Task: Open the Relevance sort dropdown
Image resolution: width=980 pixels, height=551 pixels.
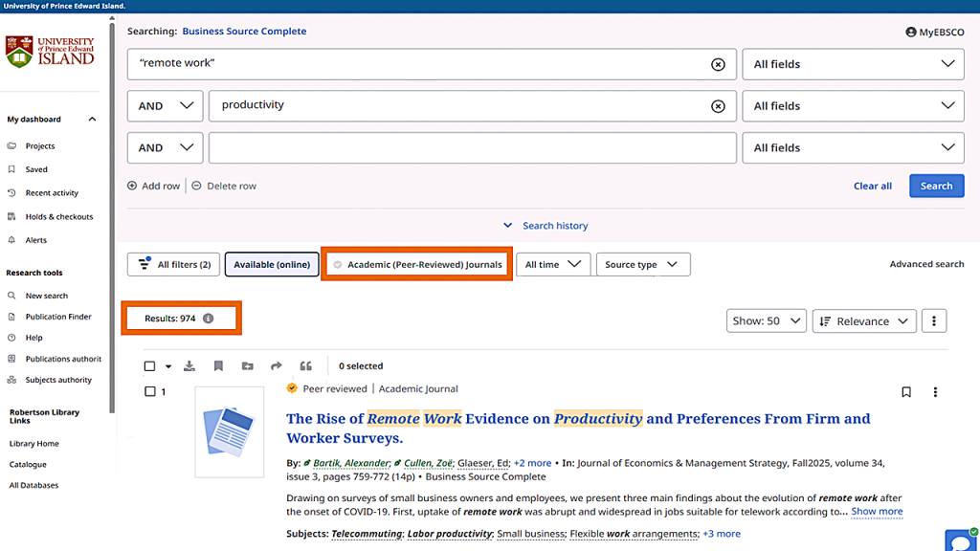Action: (864, 321)
